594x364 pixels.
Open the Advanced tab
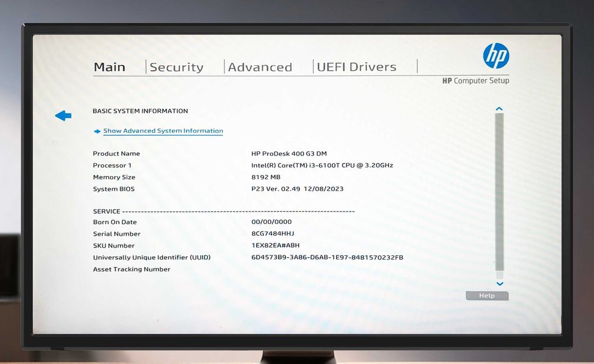(x=260, y=67)
